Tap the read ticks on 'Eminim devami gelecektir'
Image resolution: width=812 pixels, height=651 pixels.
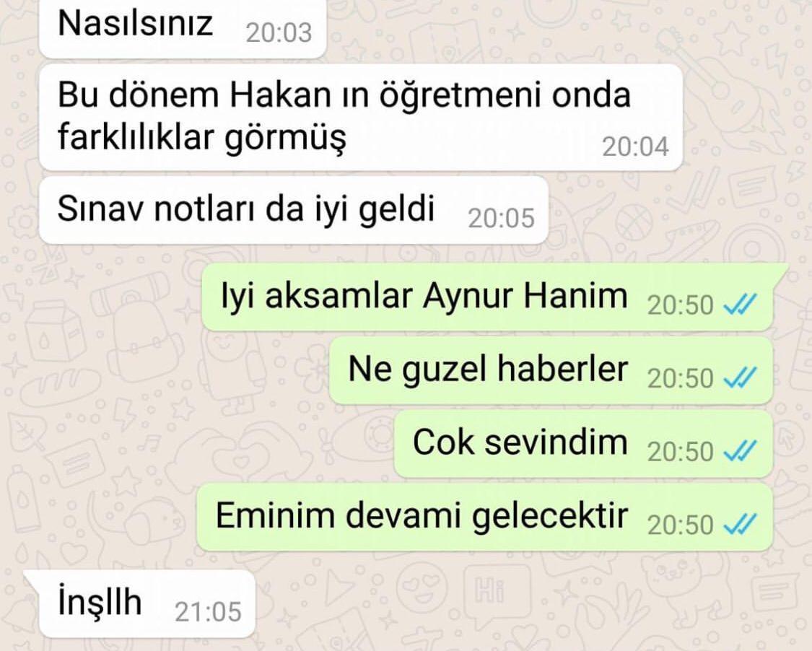740,524
